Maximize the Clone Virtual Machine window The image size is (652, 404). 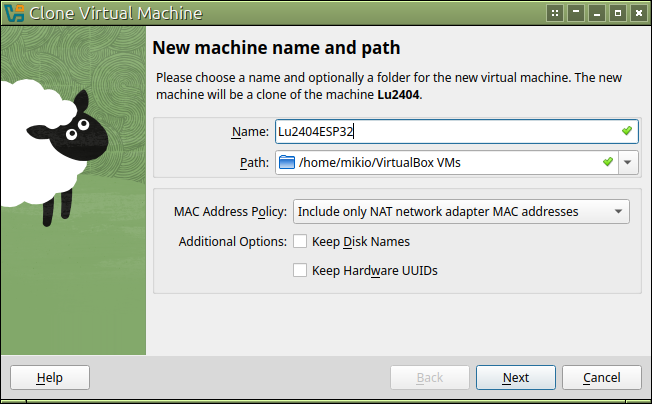(617, 14)
